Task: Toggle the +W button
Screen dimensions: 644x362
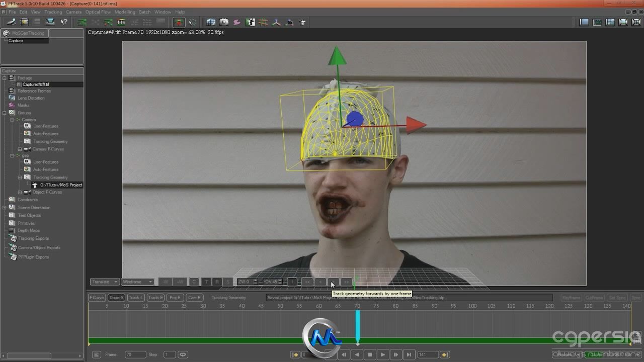Action: click(180, 282)
